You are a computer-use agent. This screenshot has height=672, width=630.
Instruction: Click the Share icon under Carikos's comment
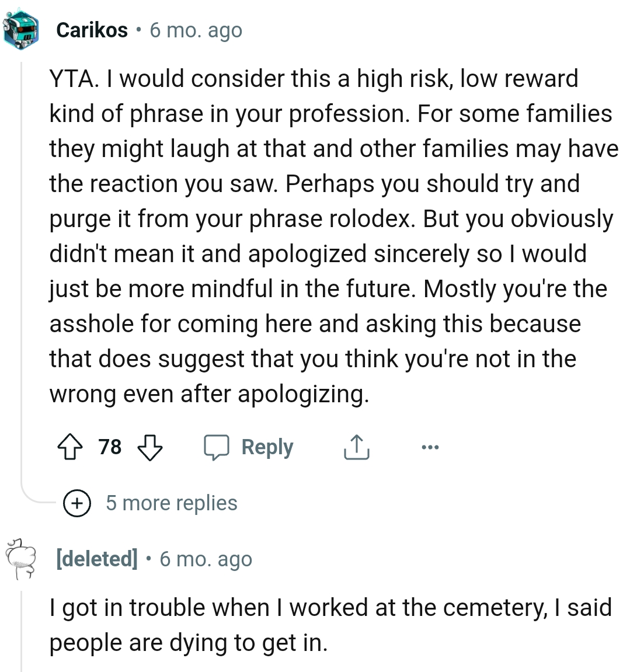[356, 447]
